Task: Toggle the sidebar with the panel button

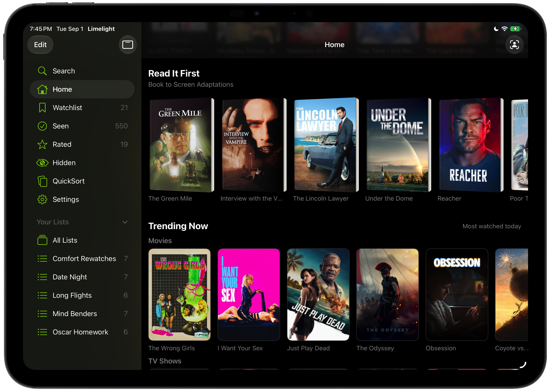Action: (x=128, y=45)
